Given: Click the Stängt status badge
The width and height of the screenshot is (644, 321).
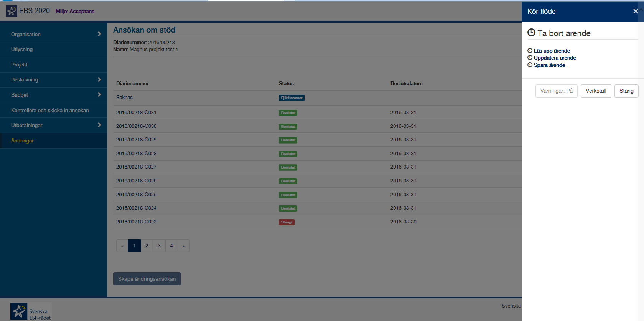Looking at the screenshot, I should tap(287, 222).
